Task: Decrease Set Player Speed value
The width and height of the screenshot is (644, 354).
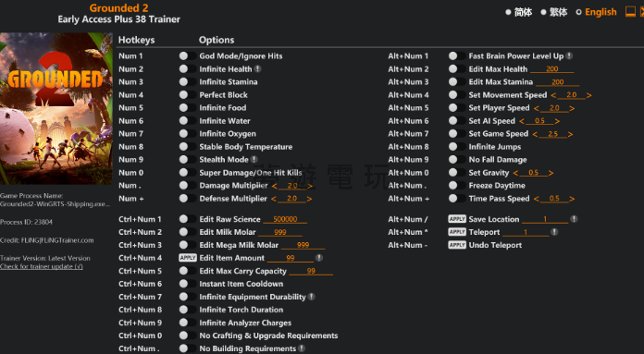Action: [537, 108]
